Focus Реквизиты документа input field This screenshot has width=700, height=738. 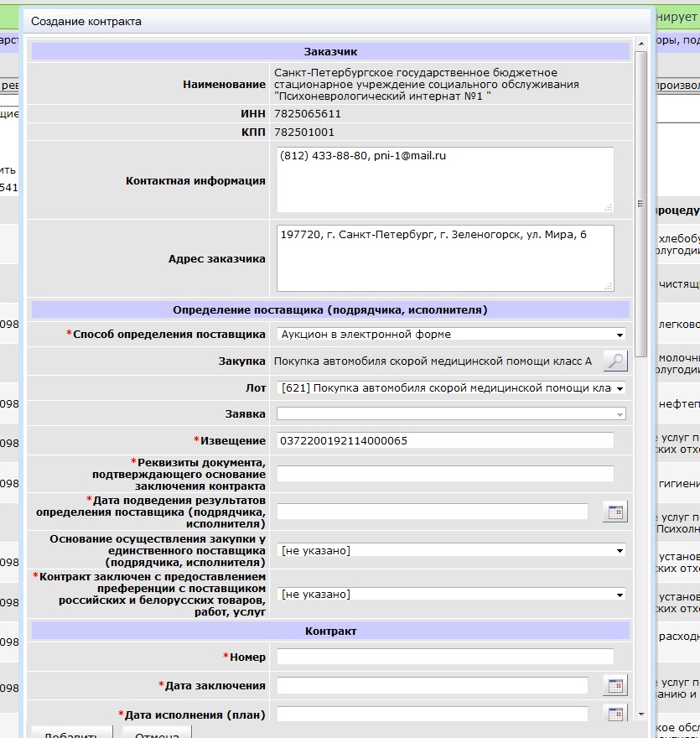pyautogui.click(x=445, y=474)
